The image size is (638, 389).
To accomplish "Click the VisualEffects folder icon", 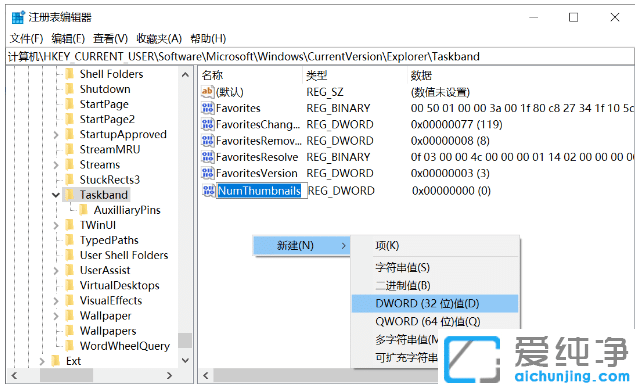I will pyautogui.click(x=70, y=300).
